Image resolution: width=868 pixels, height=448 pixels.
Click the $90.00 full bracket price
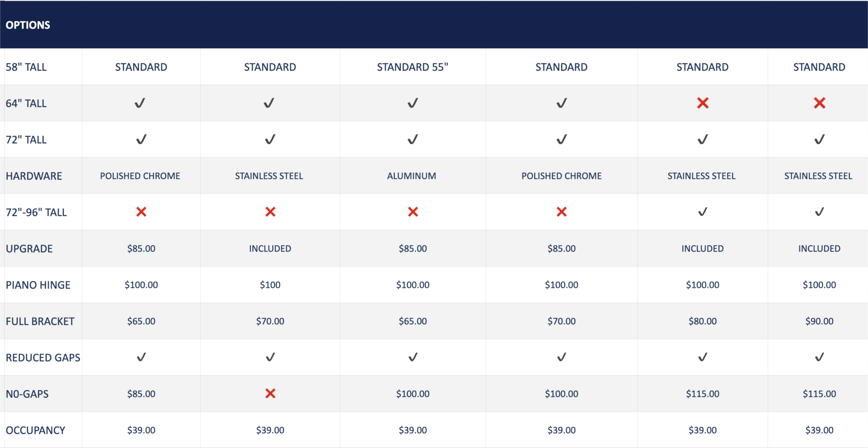click(819, 321)
